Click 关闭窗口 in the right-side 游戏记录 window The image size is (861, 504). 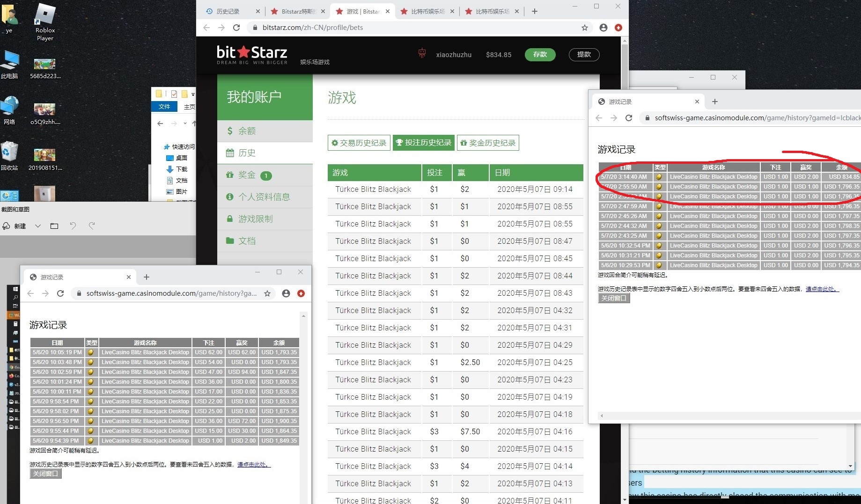click(614, 298)
